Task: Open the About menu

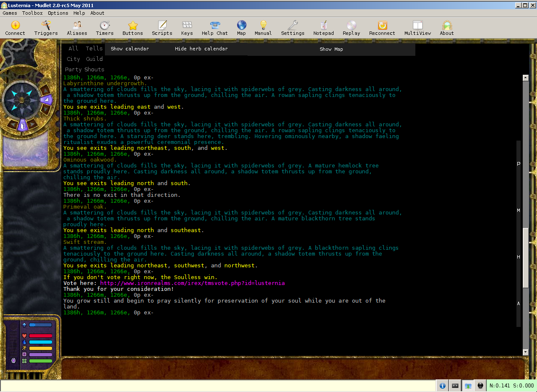Action: pyautogui.click(x=97, y=13)
